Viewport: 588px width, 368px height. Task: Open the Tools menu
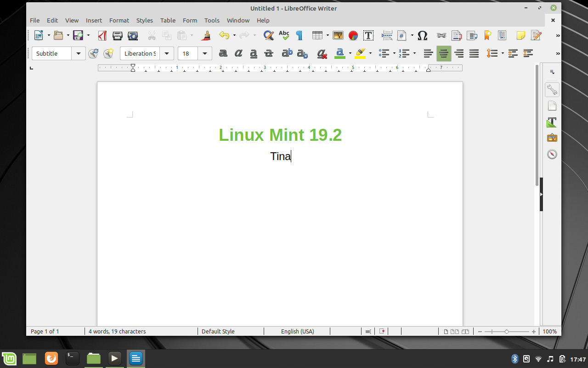[212, 20]
